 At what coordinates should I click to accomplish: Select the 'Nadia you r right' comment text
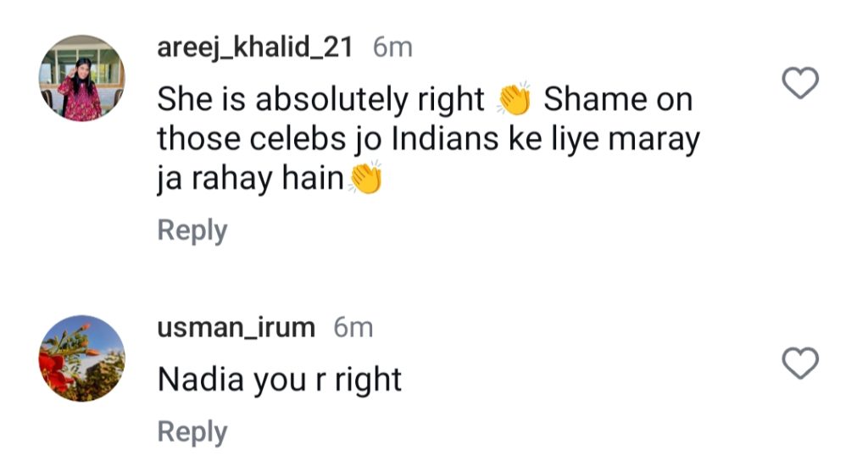[280, 380]
